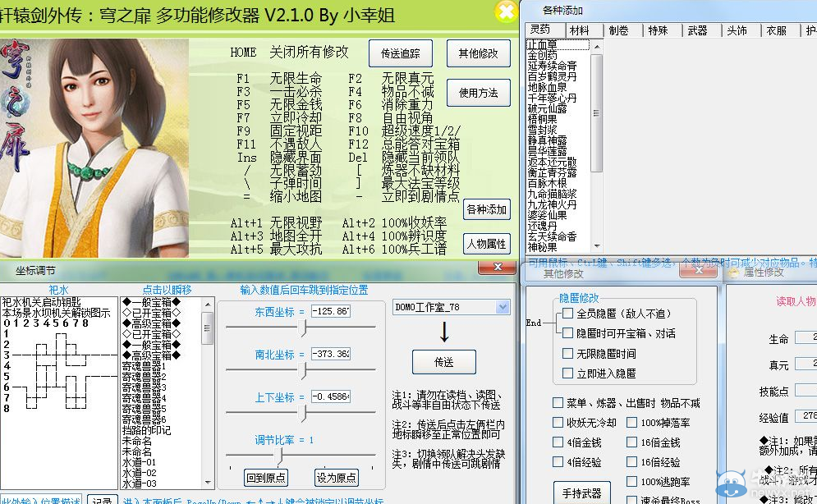
Task: Select 神秘果 in the item list
Action: (543, 247)
